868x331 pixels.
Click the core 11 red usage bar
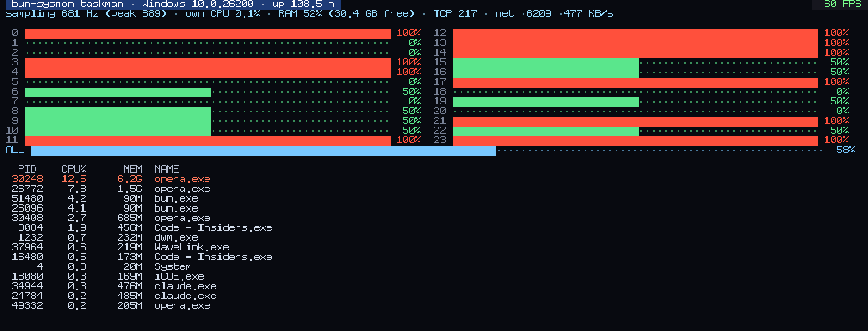coord(207,141)
